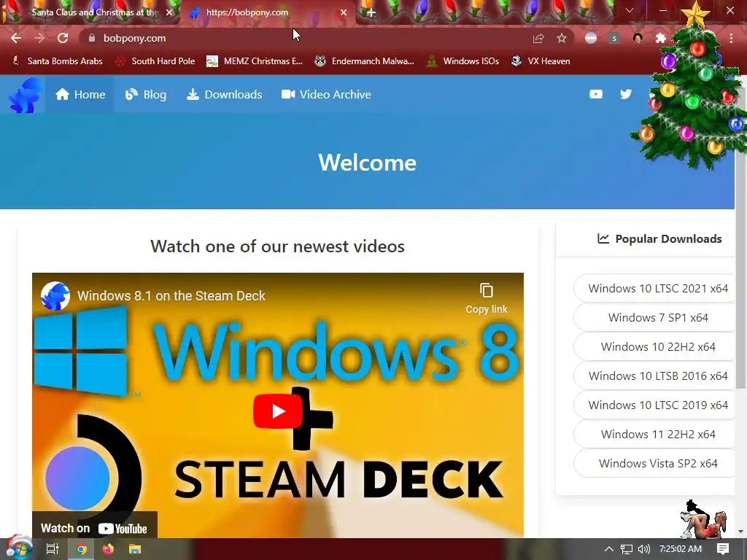Close the Santa Claus and Christmas tab
This screenshot has width=747, height=560.
[169, 12]
